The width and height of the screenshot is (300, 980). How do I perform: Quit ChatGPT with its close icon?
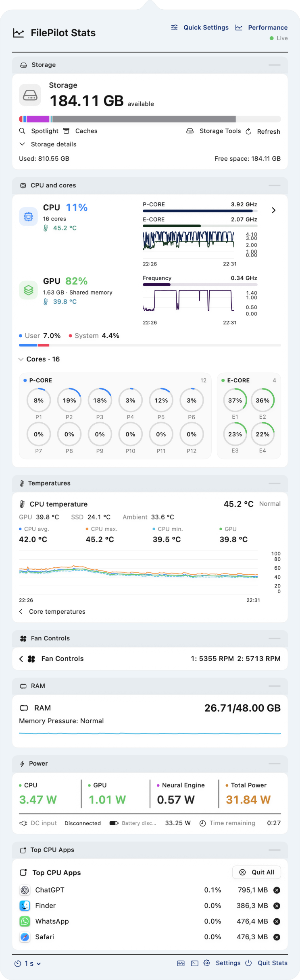click(x=277, y=890)
